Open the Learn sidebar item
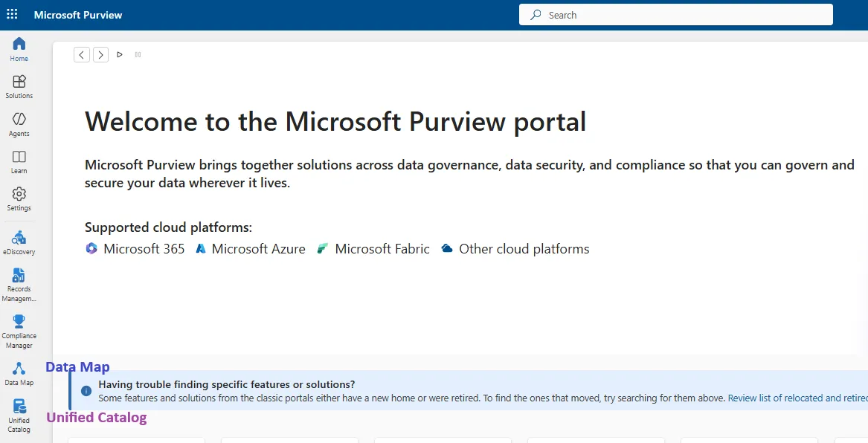 (x=19, y=162)
